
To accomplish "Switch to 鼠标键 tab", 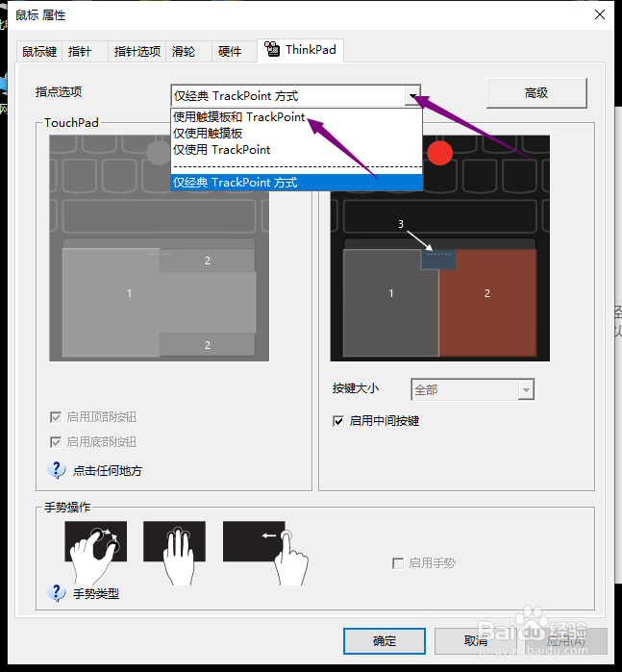I will pyautogui.click(x=39, y=51).
